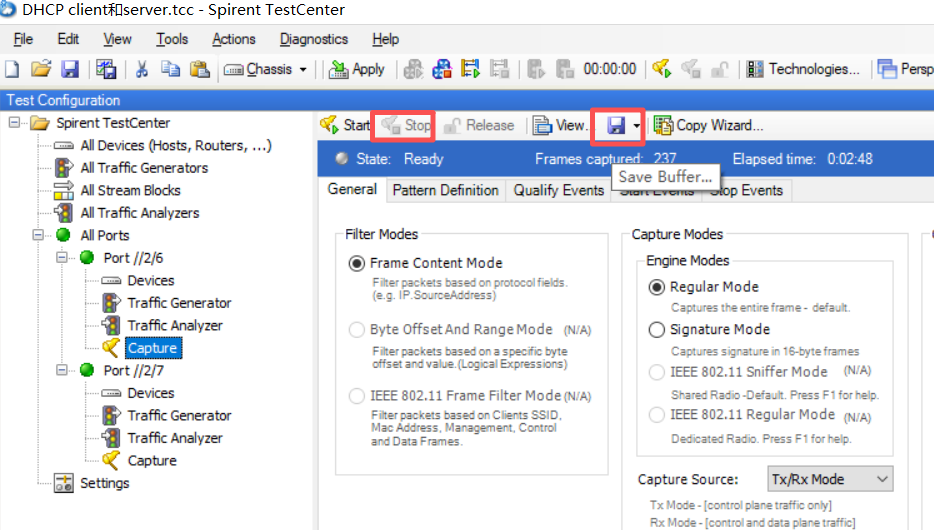This screenshot has height=530, width=934.
Task: Click the save-all configuration icon beside floppy
Action: click(107, 69)
